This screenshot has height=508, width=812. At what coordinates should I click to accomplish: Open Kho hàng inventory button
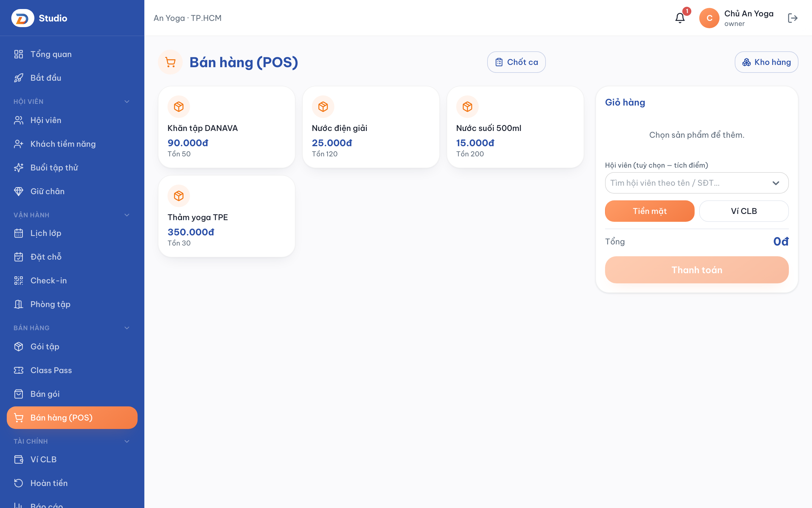[766, 62]
